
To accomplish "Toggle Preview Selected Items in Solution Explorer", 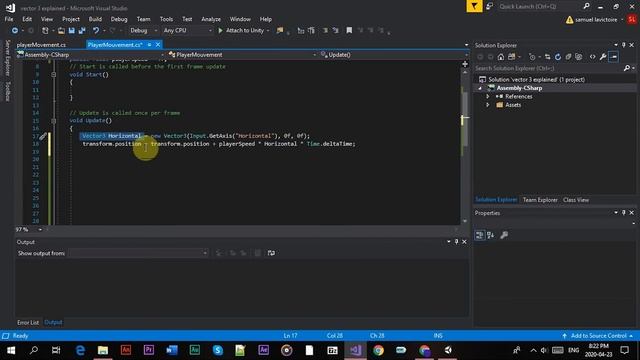I will click(x=613, y=57).
